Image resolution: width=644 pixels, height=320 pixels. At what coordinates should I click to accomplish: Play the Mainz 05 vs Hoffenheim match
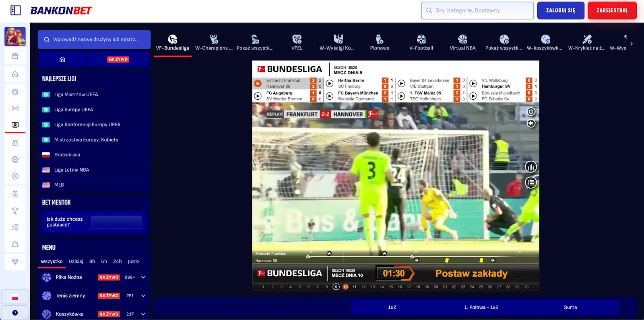pyautogui.click(x=401, y=96)
